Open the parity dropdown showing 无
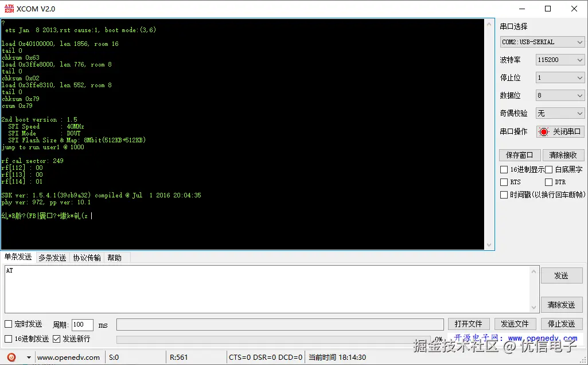The width and height of the screenshot is (588, 365). point(560,113)
